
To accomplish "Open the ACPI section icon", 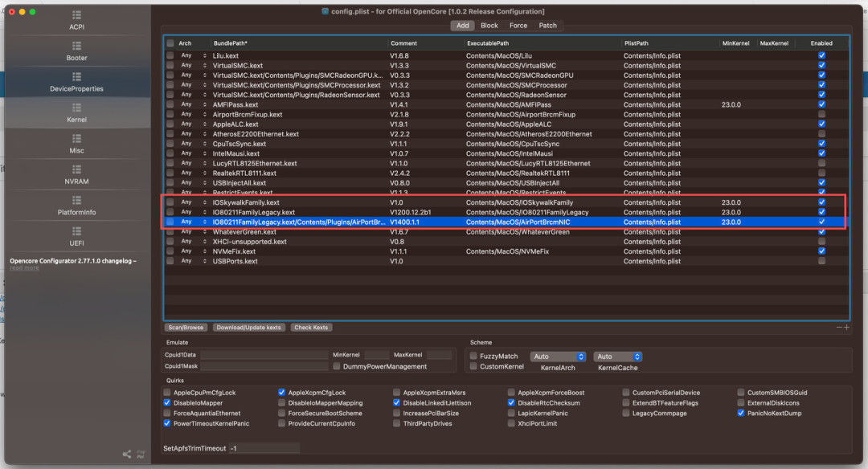I will [76, 15].
